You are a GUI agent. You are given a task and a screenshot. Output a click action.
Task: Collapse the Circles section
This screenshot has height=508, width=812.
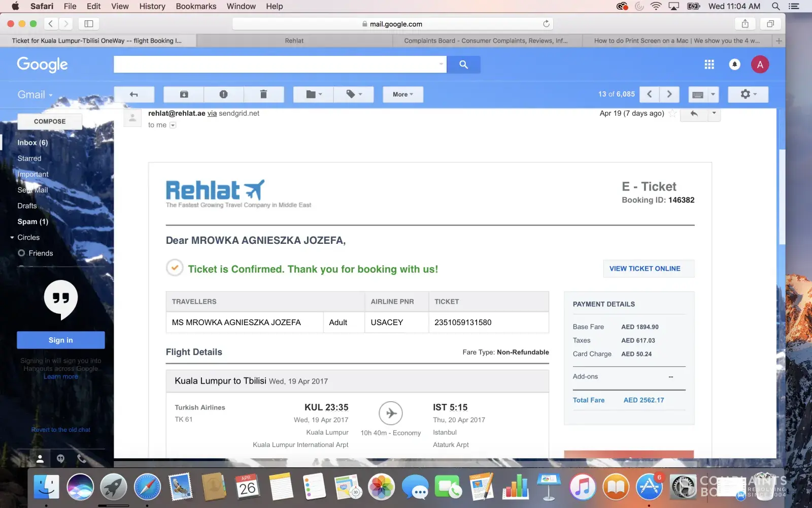[x=12, y=237]
